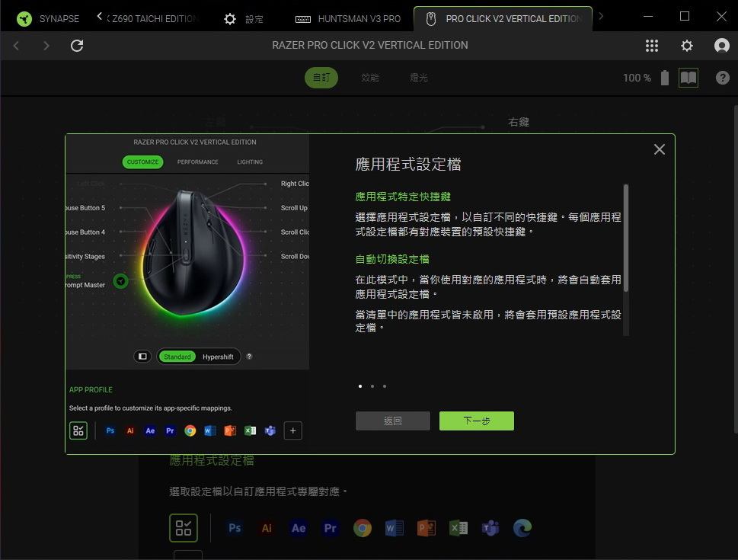Go to third tutorial page dot
738x560 pixels.
[x=385, y=386]
